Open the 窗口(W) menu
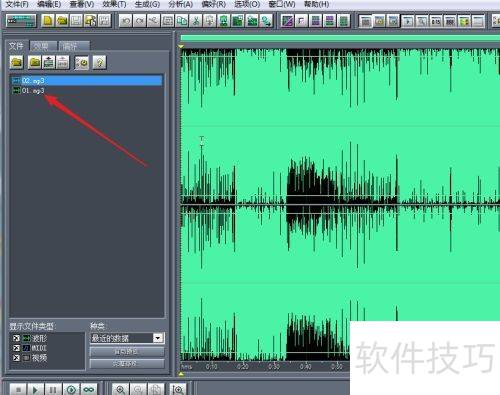Image resolution: width=500 pixels, height=395 pixels. pos(282,4)
